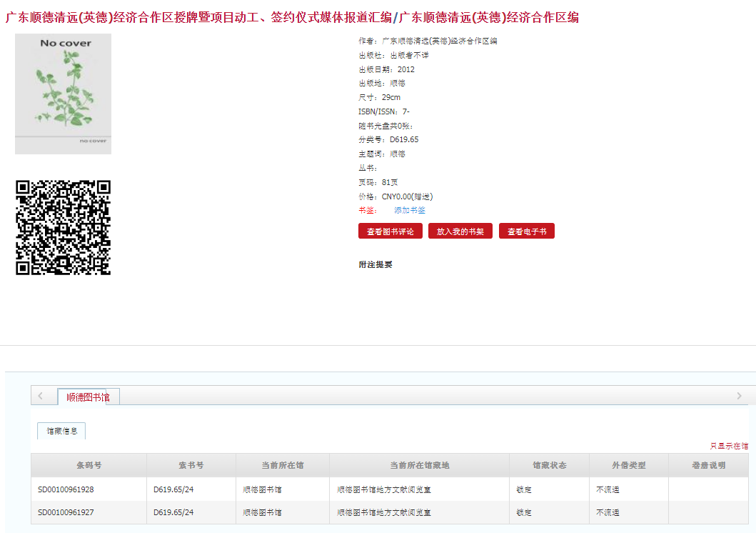The height and width of the screenshot is (533, 756).
Task: Click the 分类号 D619.65 line
Action: [x=388, y=139]
